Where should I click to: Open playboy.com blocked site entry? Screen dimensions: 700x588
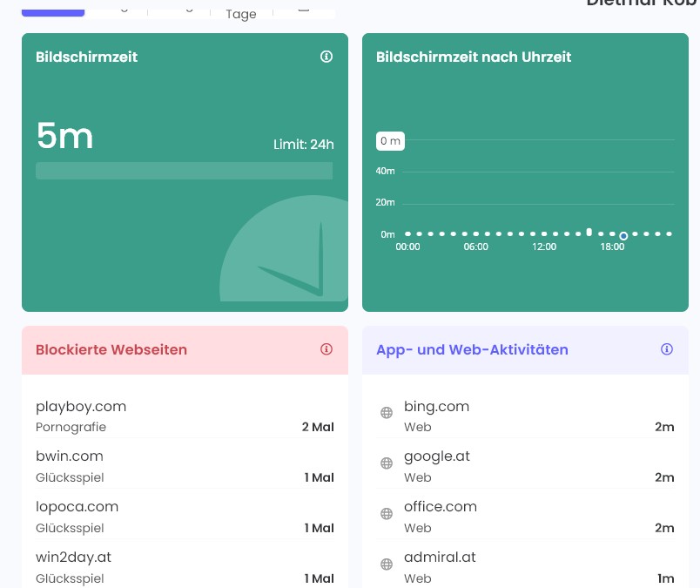(x=81, y=406)
